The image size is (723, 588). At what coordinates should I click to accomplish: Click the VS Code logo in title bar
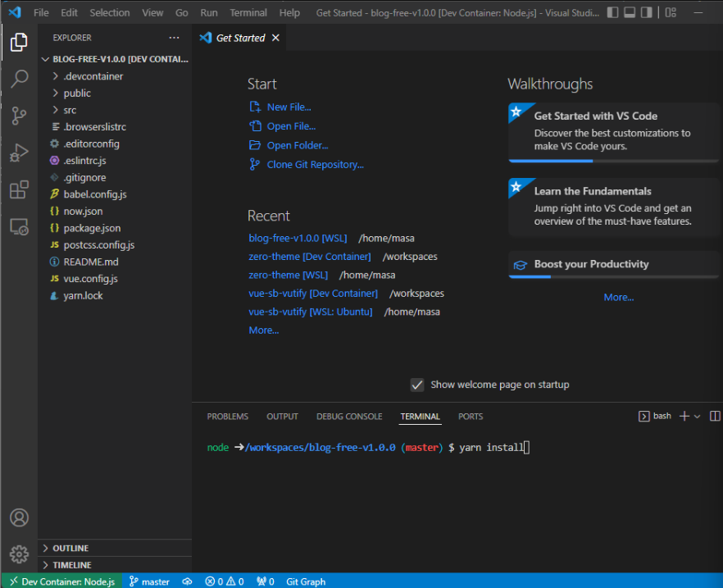click(15, 12)
